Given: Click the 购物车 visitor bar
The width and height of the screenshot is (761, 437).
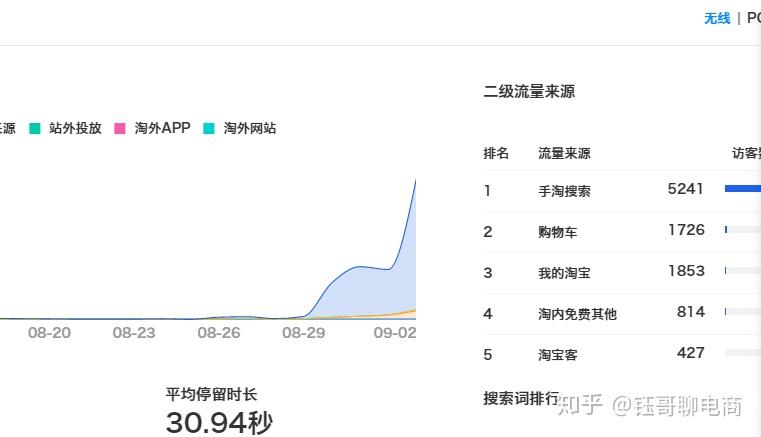Looking at the screenshot, I should (x=743, y=230).
